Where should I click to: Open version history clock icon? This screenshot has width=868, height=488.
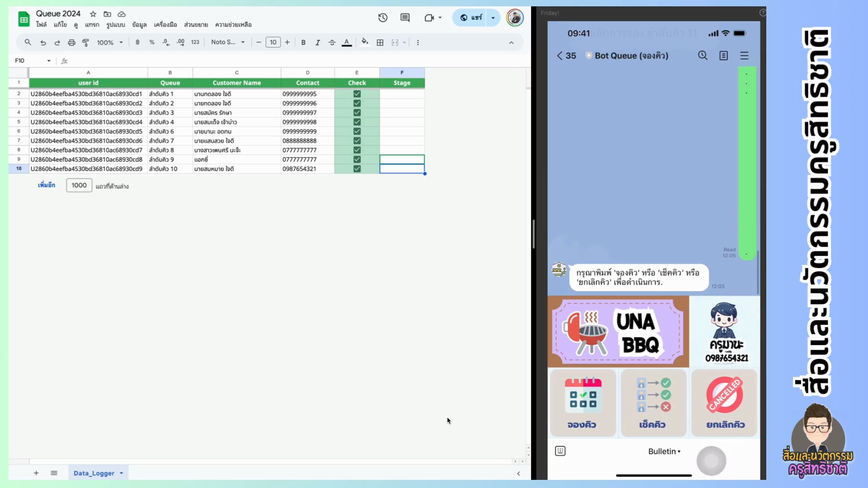[383, 18]
